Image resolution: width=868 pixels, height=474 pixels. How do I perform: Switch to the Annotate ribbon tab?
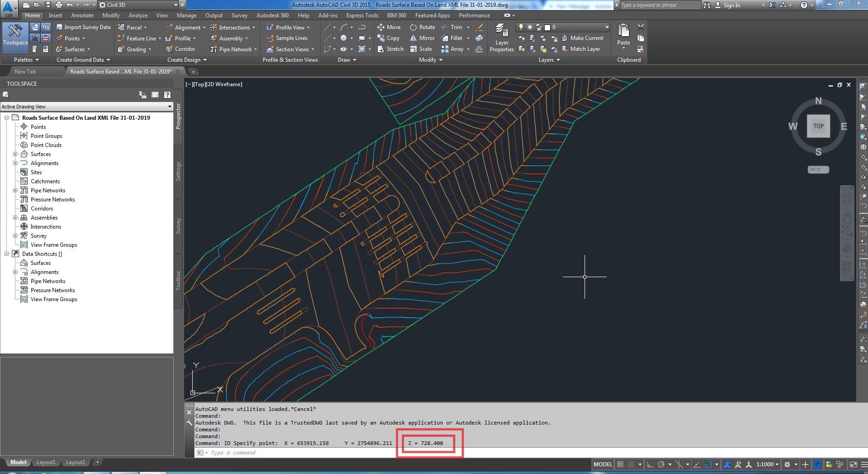click(83, 15)
